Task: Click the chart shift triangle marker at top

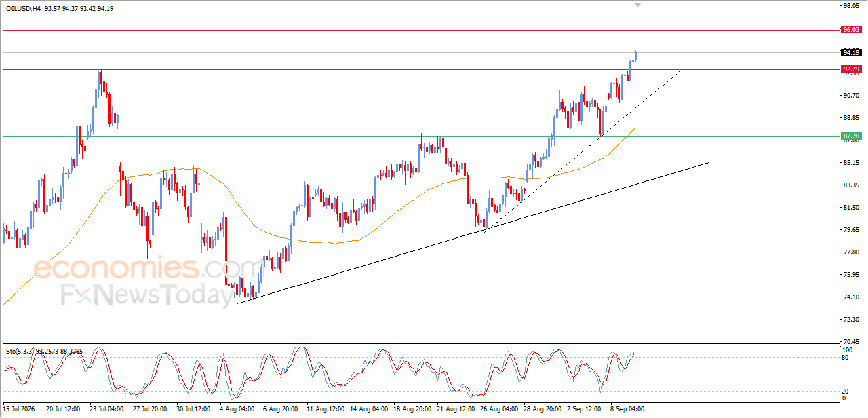Action: (637, 4)
